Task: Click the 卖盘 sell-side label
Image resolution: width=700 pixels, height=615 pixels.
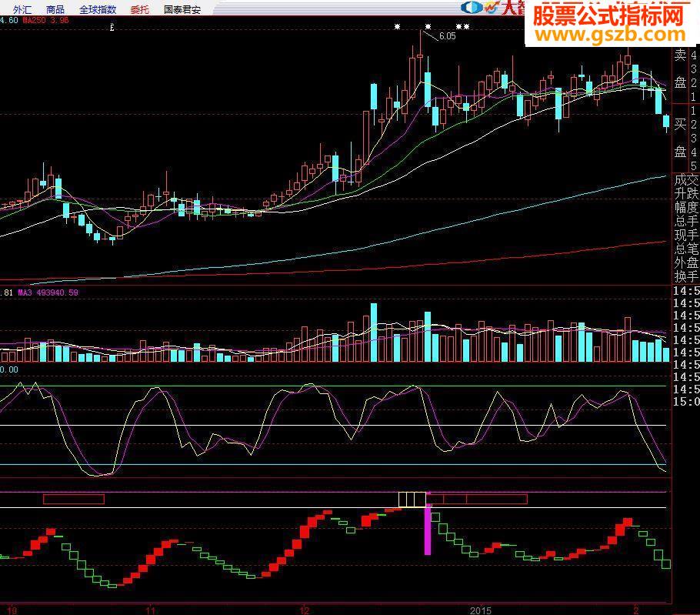Action: point(680,69)
